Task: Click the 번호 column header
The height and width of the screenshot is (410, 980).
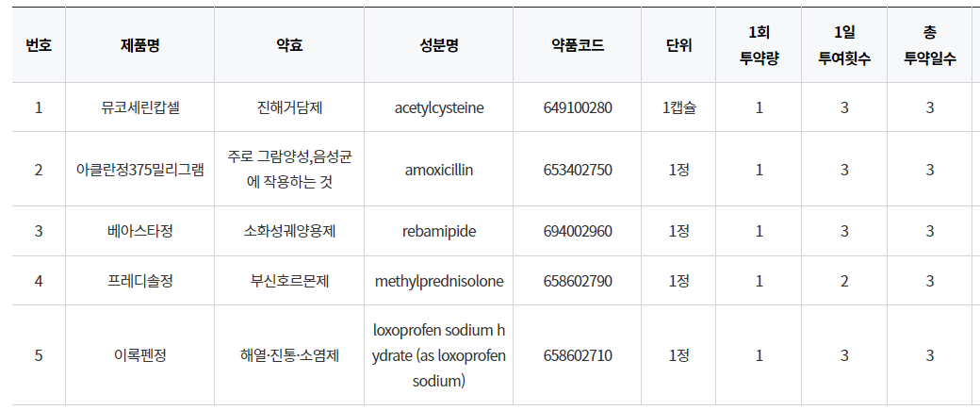Action: (x=39, y=45)
